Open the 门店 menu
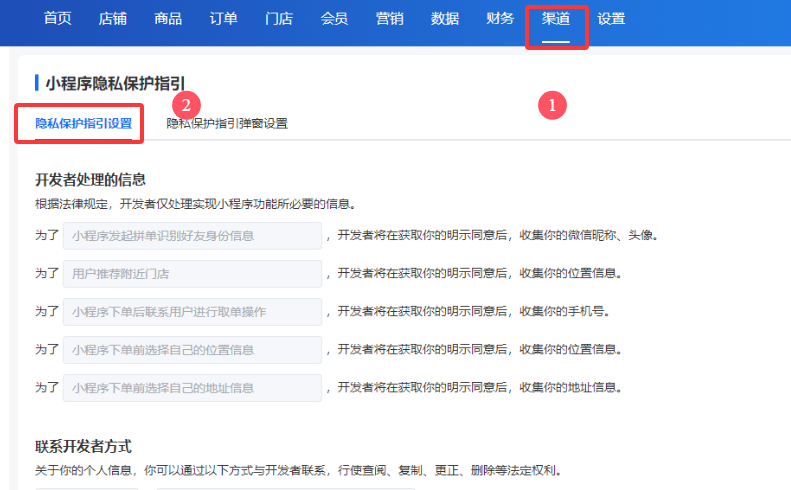 point(279,19)
